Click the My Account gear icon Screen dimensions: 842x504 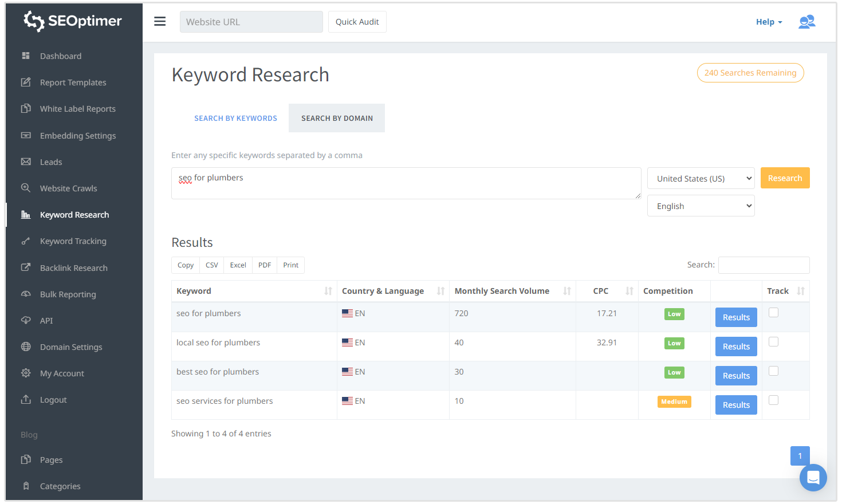click(26, 373)
